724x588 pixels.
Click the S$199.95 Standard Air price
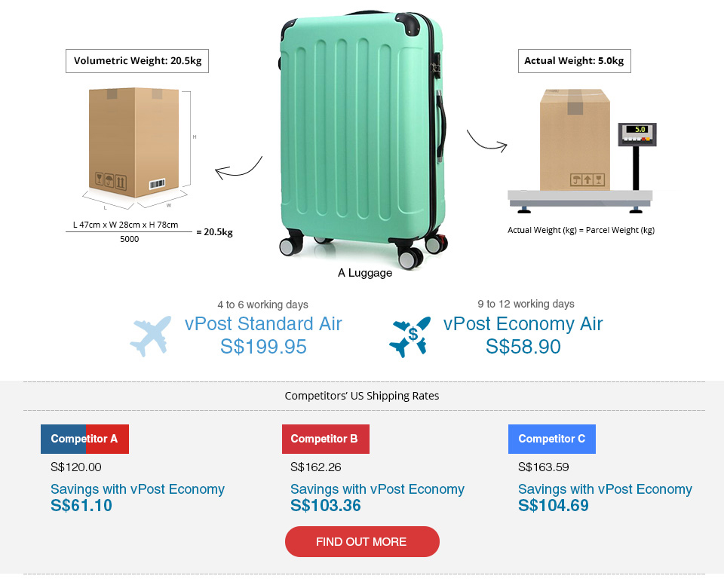point(263,347)
